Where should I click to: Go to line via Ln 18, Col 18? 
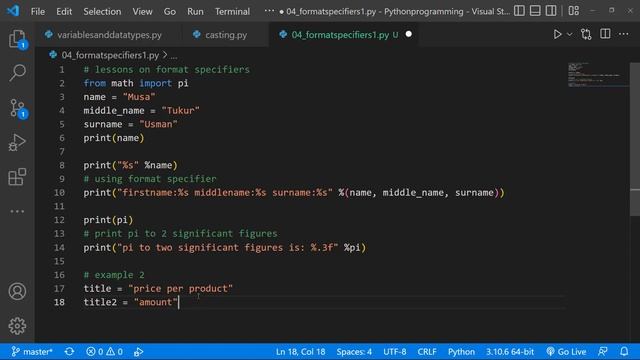tap(300, 351)
